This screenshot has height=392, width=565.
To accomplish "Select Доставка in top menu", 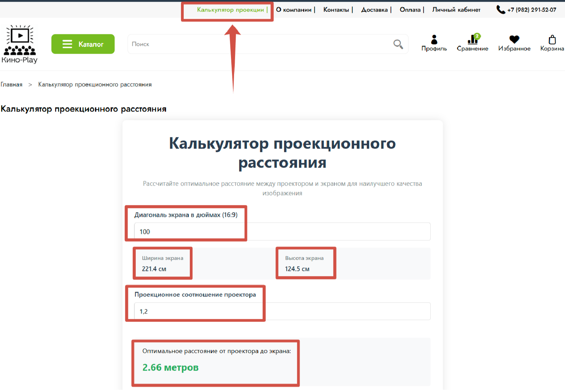I will tap(374, 10).
